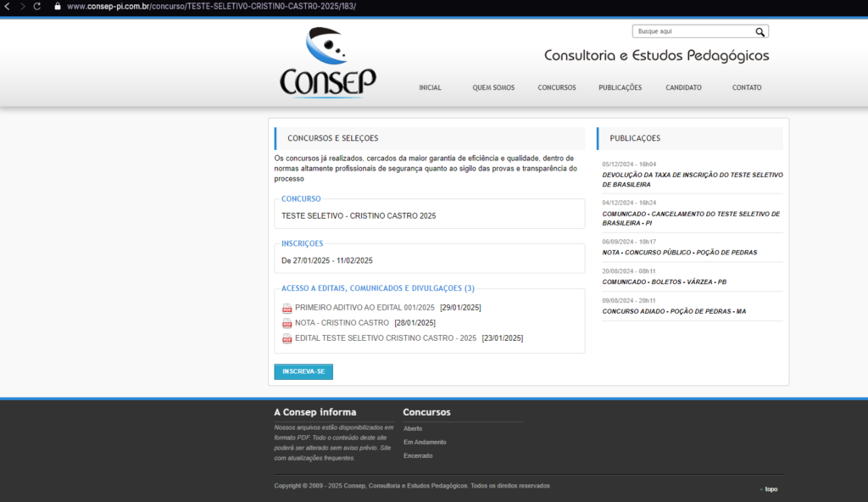Viewport: 868px width, 502px height.
Task: Open 'EDITAL TESTE SELETIVO CRISTINO CASTRO - 2025'
Action: [386, 338]
